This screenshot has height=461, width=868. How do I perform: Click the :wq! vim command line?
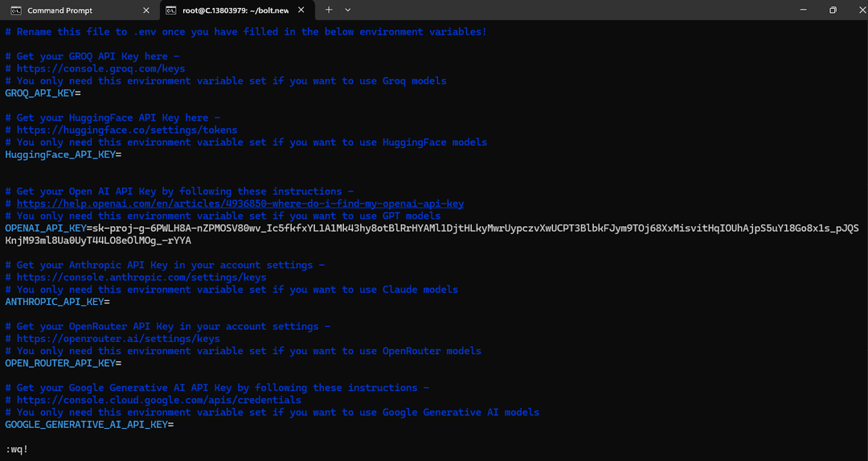17,449
